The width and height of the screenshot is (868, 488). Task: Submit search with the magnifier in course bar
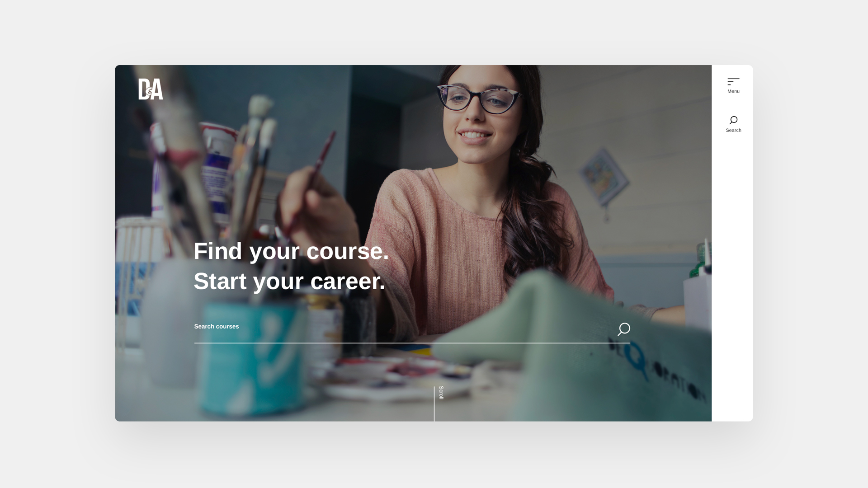coord(624,329)
